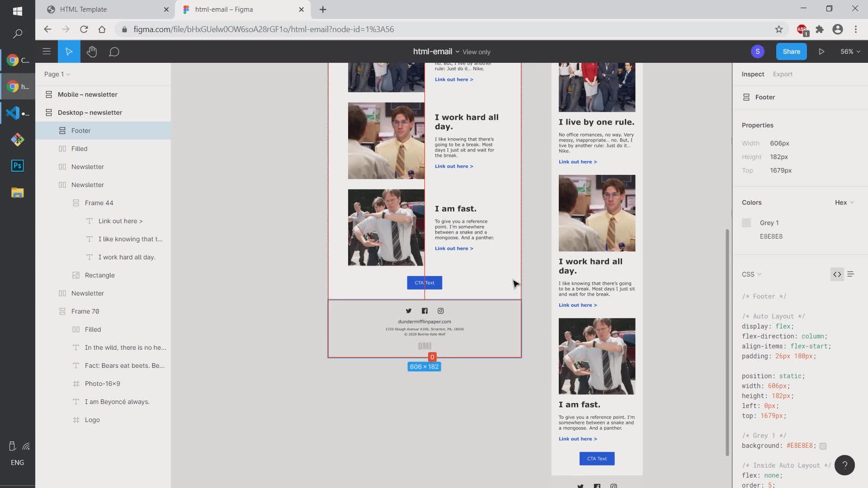Expand the Page 1 selector
Viewport: 868px width, 488px height.
[57, 74]
